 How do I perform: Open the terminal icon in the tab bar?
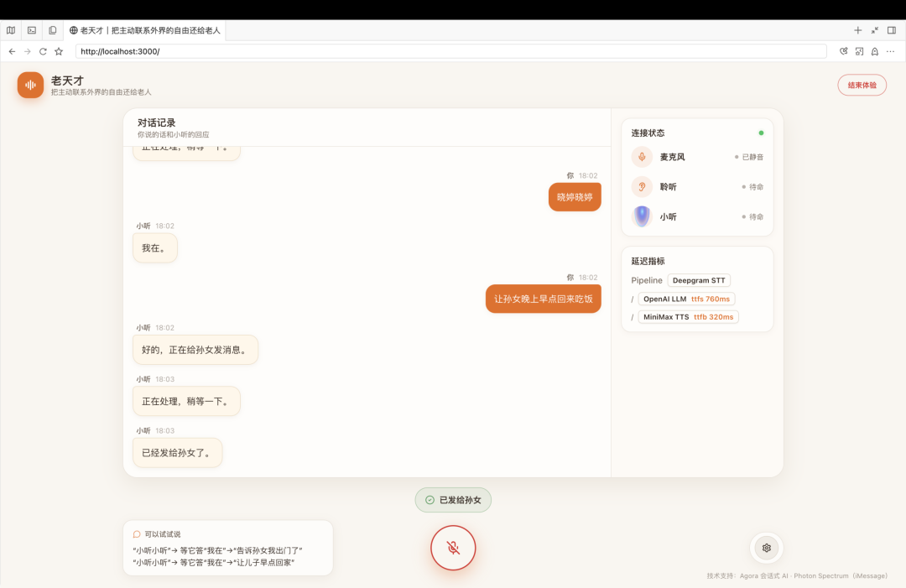[32, 30]
